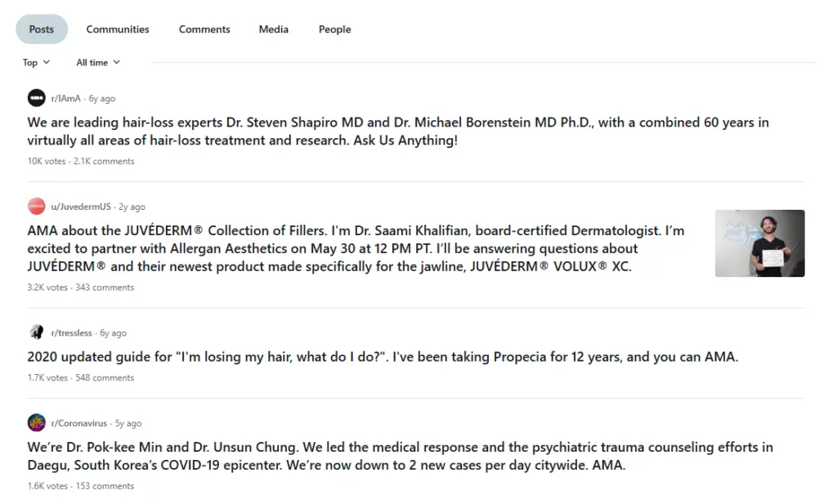Screen dimensions: 837x504
Task: Click the u/JuvedermUS profile avatar icon
Action: tap(35, 206)
